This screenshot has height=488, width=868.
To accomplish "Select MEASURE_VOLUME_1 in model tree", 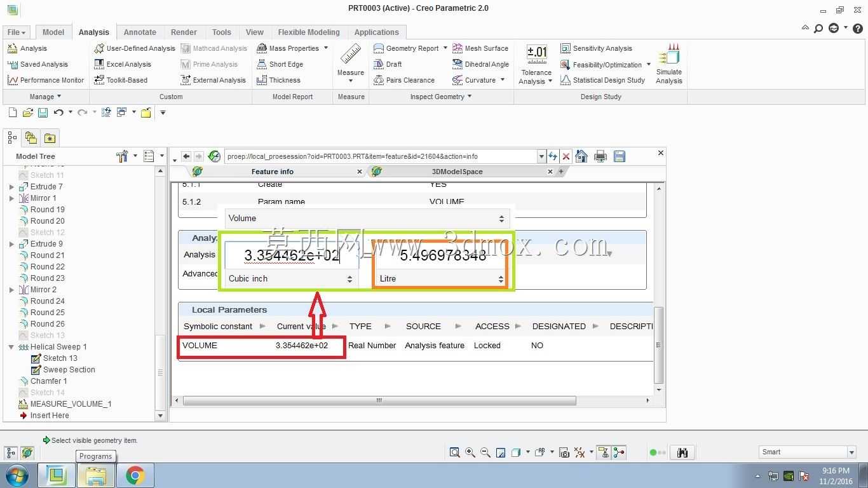I will pos(65,404).
